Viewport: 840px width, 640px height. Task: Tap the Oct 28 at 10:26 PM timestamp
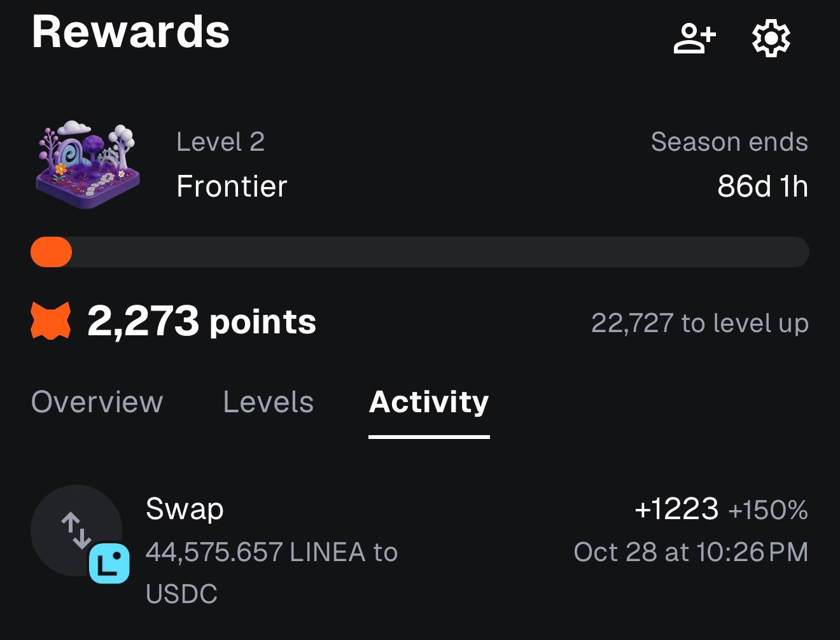point(690,552)
